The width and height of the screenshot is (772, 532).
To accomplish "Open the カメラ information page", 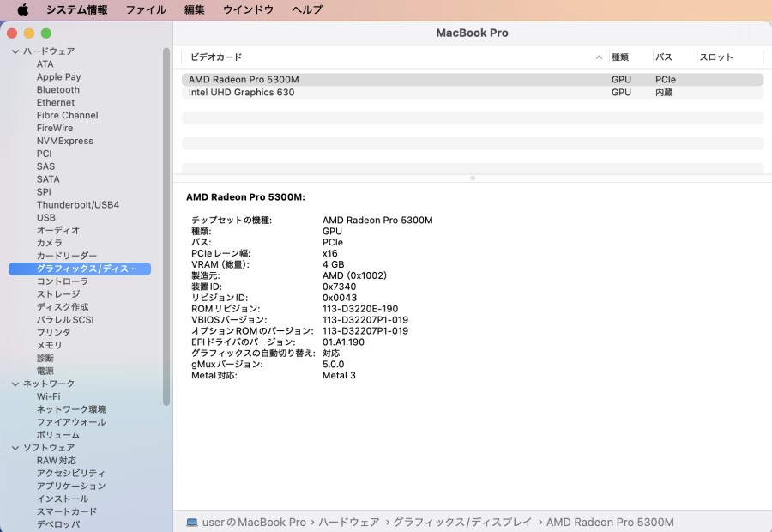I will coord(50,243).
